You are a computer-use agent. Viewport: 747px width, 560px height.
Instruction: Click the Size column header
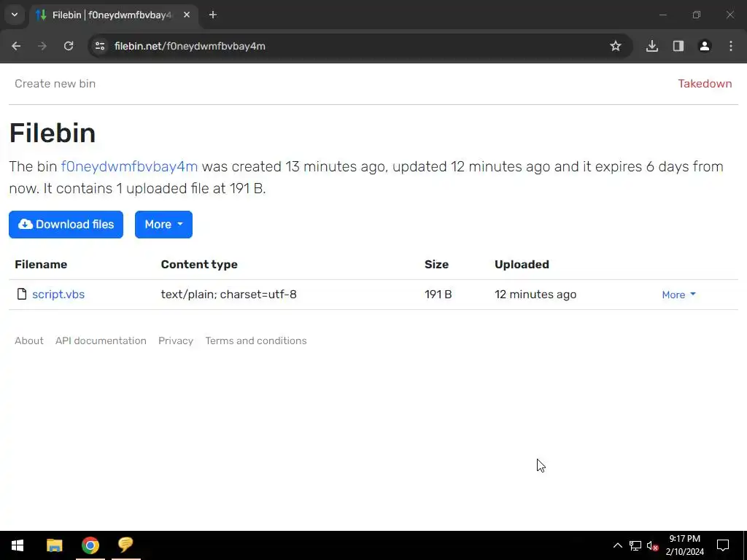(x=436, y=264)
